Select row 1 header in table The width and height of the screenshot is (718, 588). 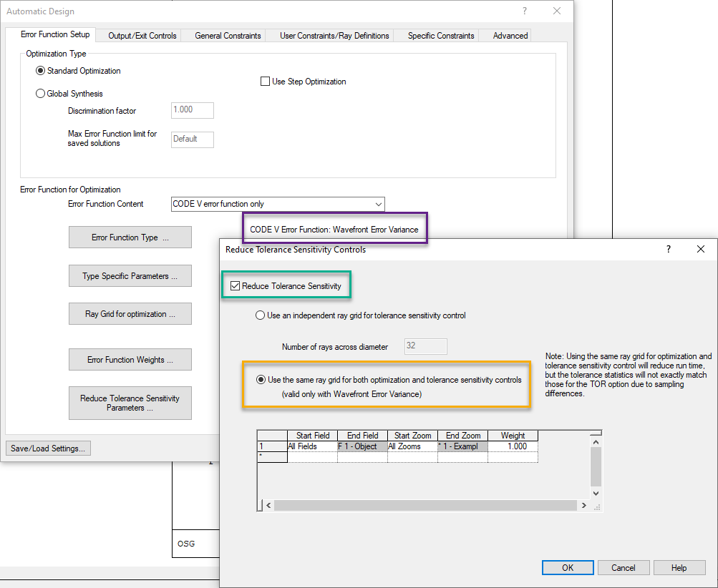click(273, 446)
